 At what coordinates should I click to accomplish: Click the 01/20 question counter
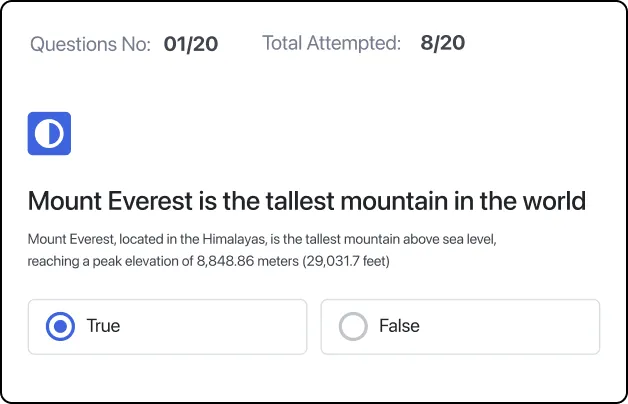(191, 44)
